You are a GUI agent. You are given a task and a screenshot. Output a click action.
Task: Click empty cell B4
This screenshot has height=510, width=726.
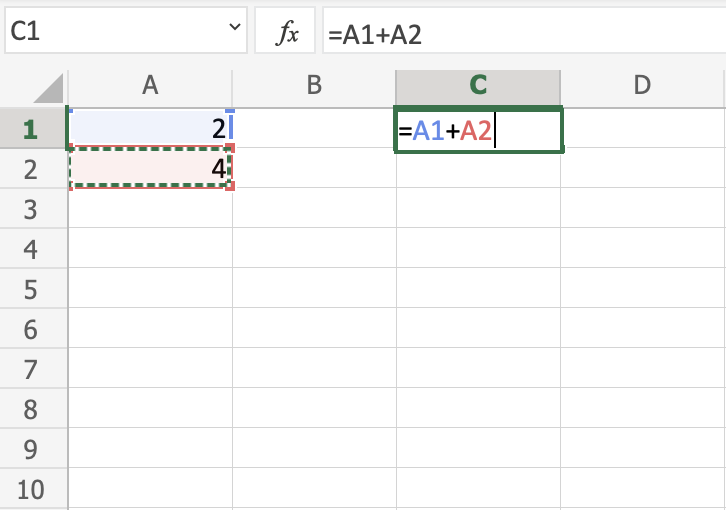click(314, 248)
